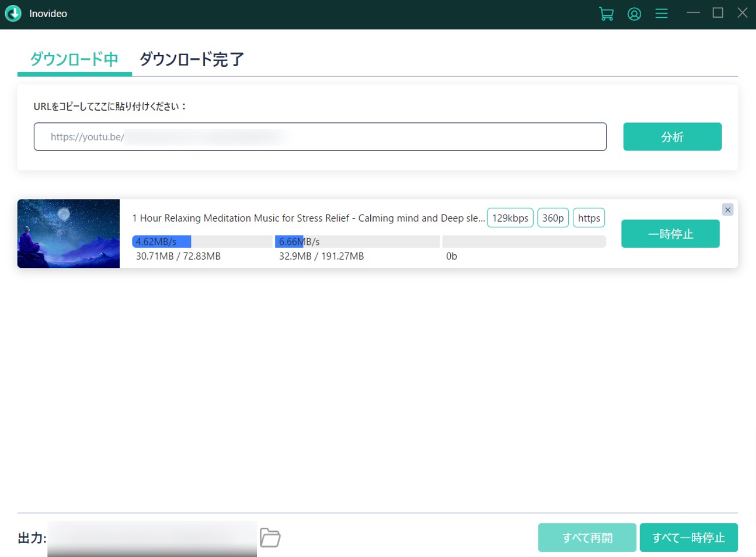The height and width of the screenshot is (557, 756).
Task: Click the URLをコピーして instruction label
Action: click(x=110, y=106)
